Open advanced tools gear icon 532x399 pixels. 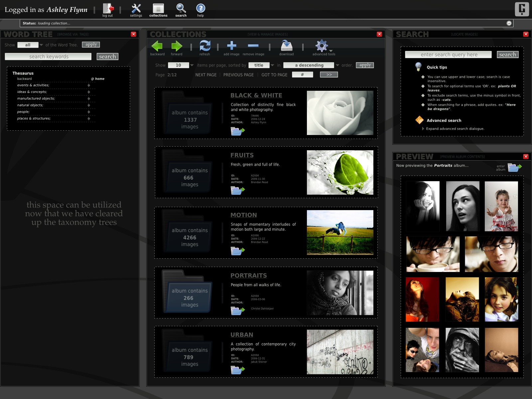tap(322, 46)
